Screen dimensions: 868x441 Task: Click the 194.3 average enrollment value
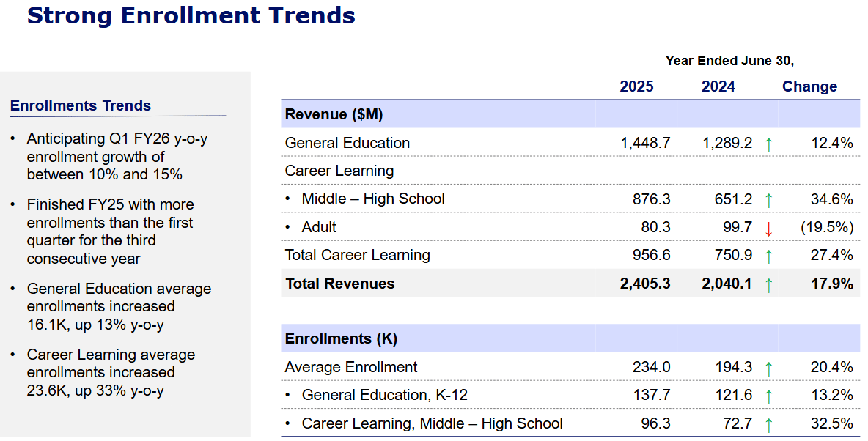coord(734,367)
